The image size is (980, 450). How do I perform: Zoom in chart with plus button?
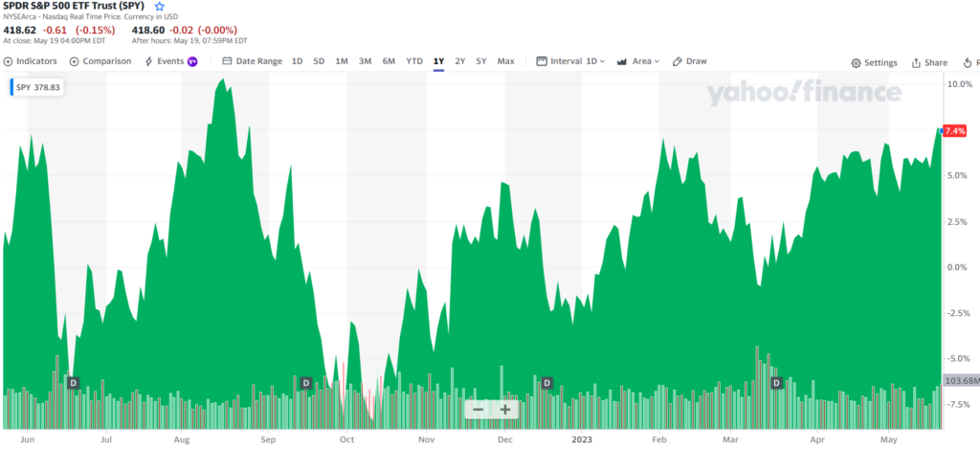505,410
